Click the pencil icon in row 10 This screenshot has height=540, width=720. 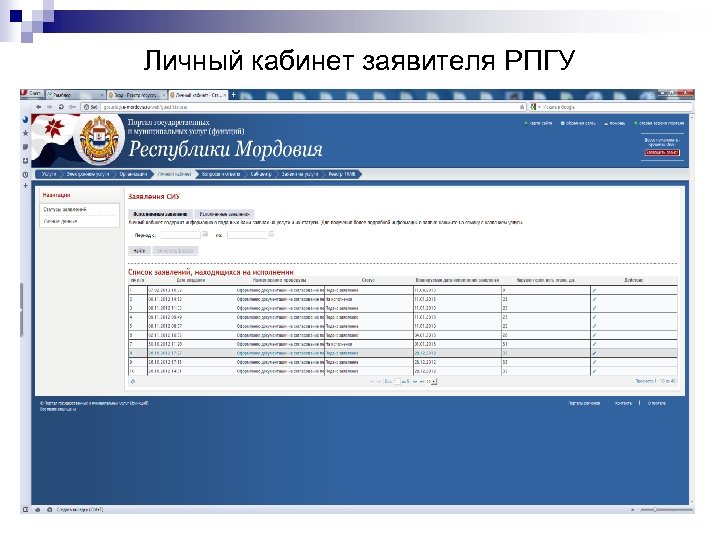click(x=595, y=371)
